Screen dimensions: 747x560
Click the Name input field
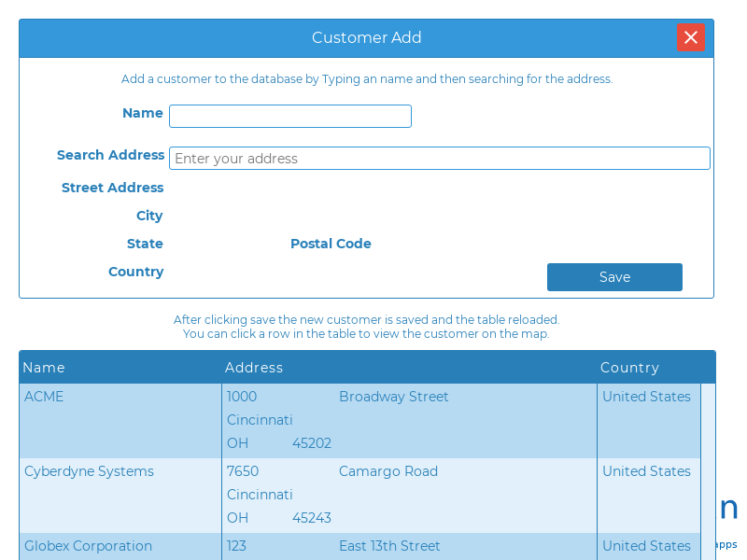pos(289,116)
